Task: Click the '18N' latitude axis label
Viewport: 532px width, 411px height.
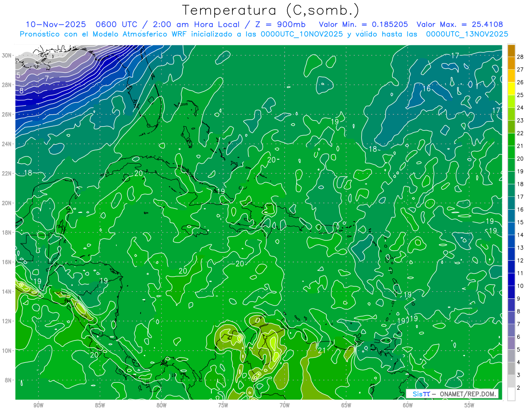Action: click(7, 232)
